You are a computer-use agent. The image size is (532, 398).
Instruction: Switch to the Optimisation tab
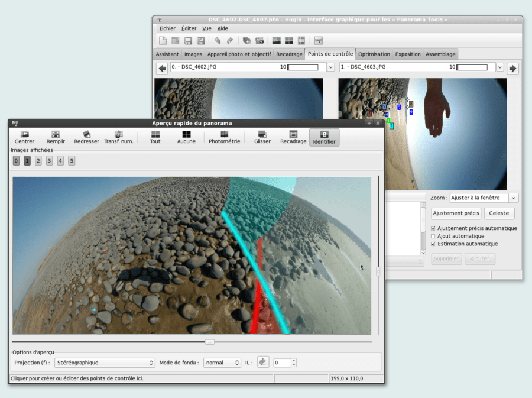click(374, 54)
